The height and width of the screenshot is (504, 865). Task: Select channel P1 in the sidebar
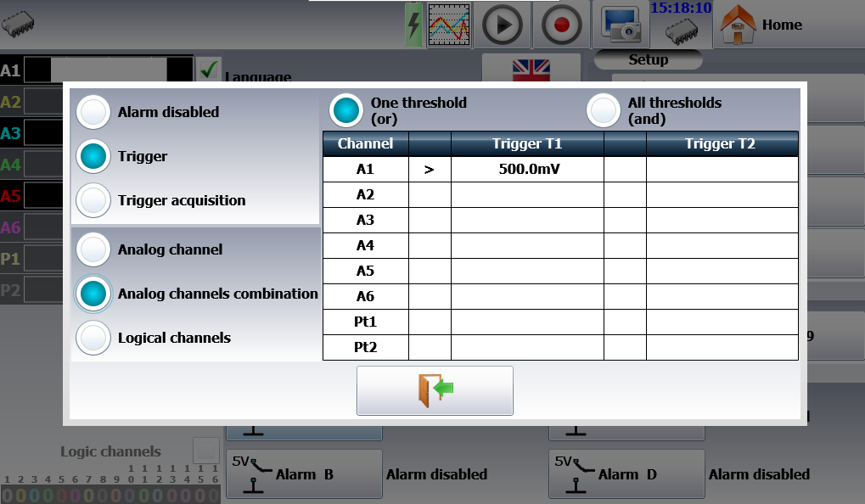(11, 259)
